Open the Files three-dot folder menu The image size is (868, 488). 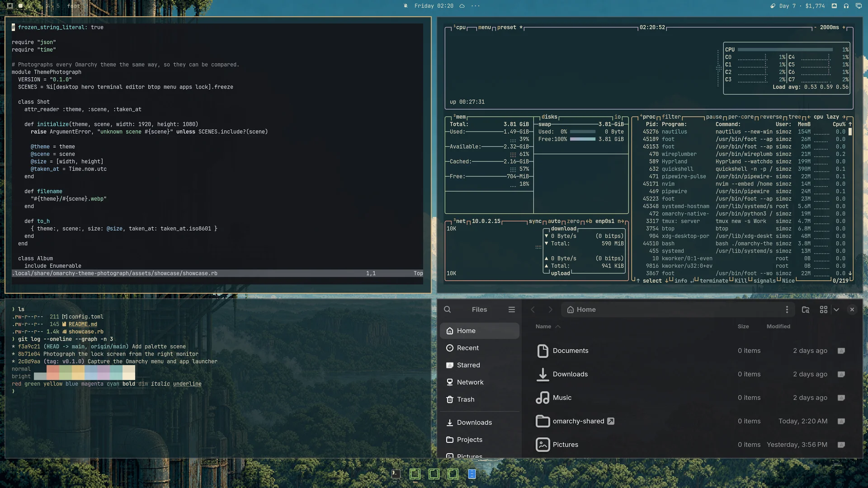787,310
